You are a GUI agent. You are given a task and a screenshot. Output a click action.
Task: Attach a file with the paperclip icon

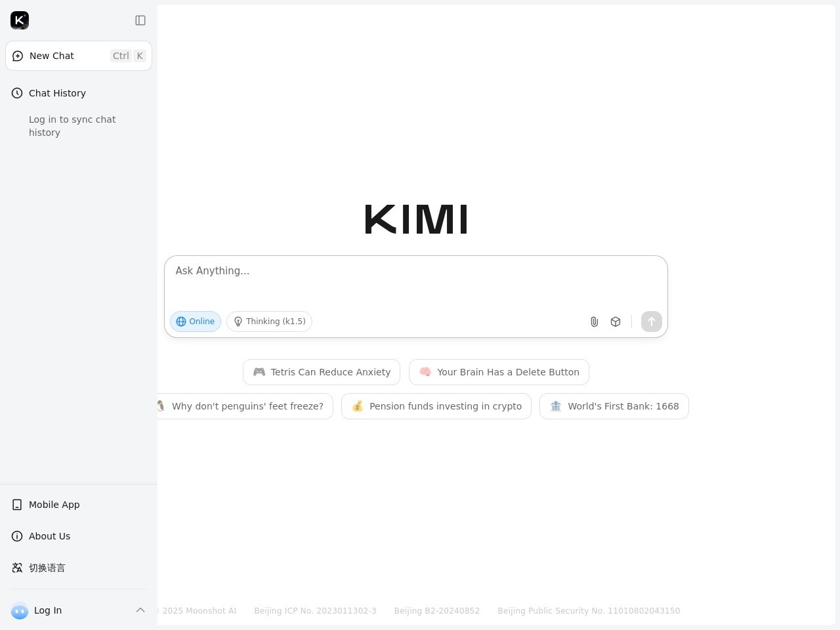click(x=594, y=322)
